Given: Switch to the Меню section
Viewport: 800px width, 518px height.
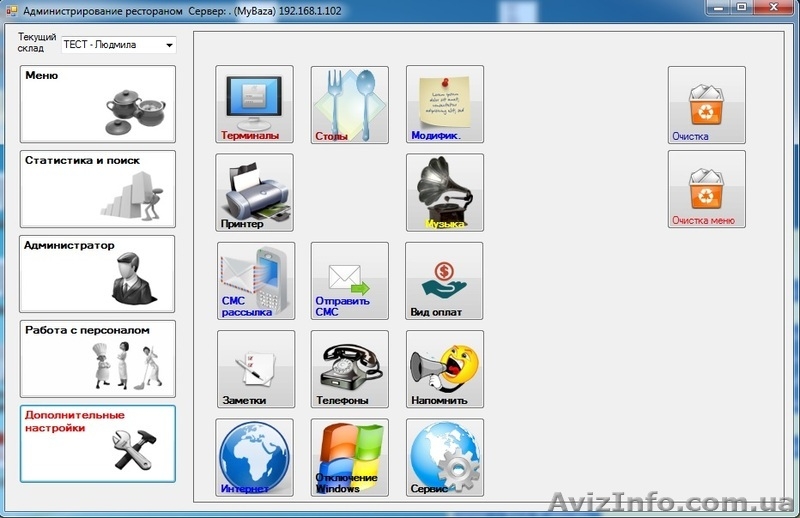Looking at the screenshot, I should click(98, 104).
